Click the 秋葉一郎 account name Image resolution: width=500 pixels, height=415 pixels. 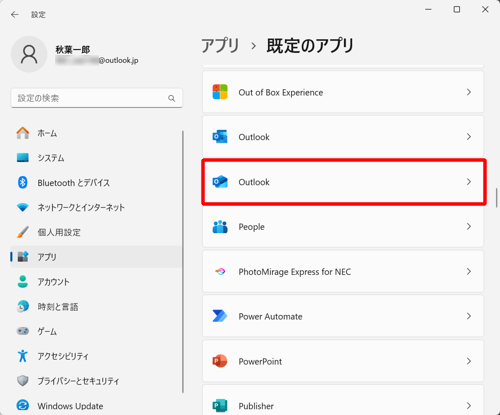pos(73,50)
